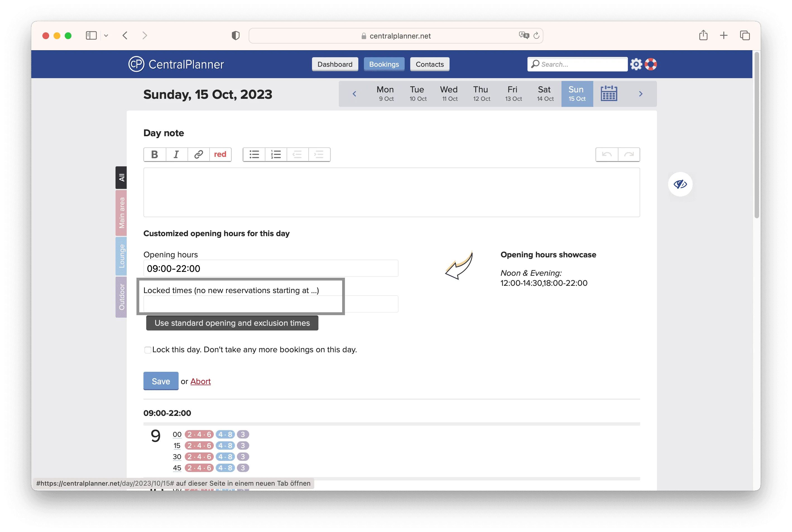792x532 pixels.
Task: Go to next week with right chevron
Action: [640, 94]
